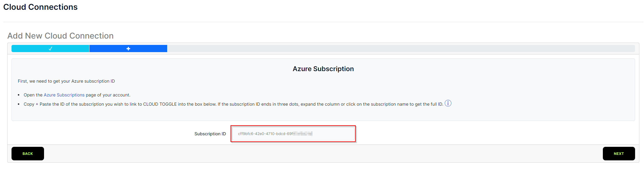Click the Cloud Connections page title
The height and width of the screenshot is (169, 644).
[40, 7]
